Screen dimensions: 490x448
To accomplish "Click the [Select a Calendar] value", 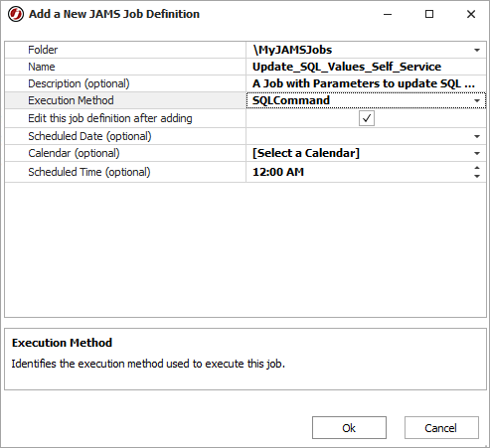I will pyautogui.click(x=306, y=153).
